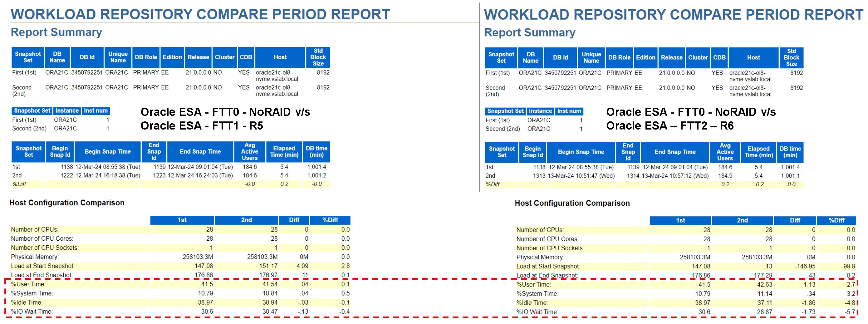
Task: Click the 1.13 Diff for %User Time
Action: coord(809,285)
